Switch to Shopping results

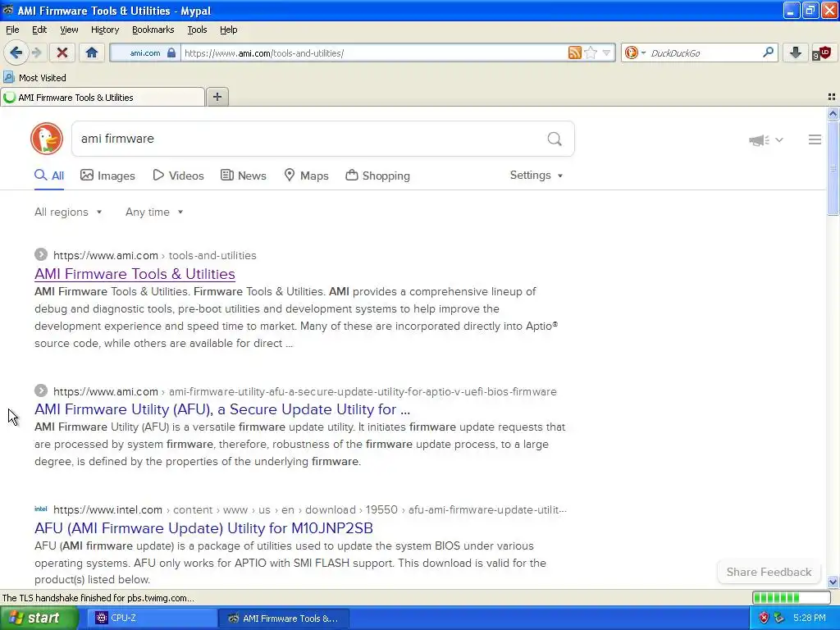click(x=377, y=176)
